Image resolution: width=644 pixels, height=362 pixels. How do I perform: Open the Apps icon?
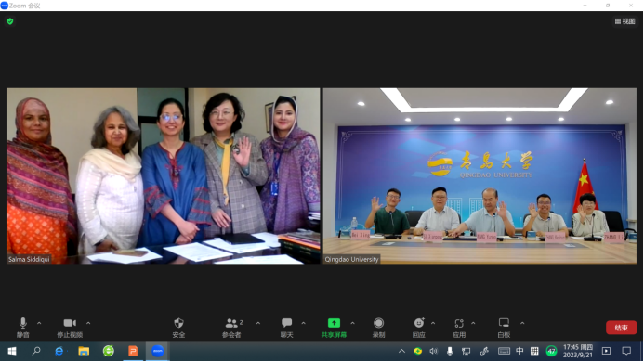click(x=459, y=328)
